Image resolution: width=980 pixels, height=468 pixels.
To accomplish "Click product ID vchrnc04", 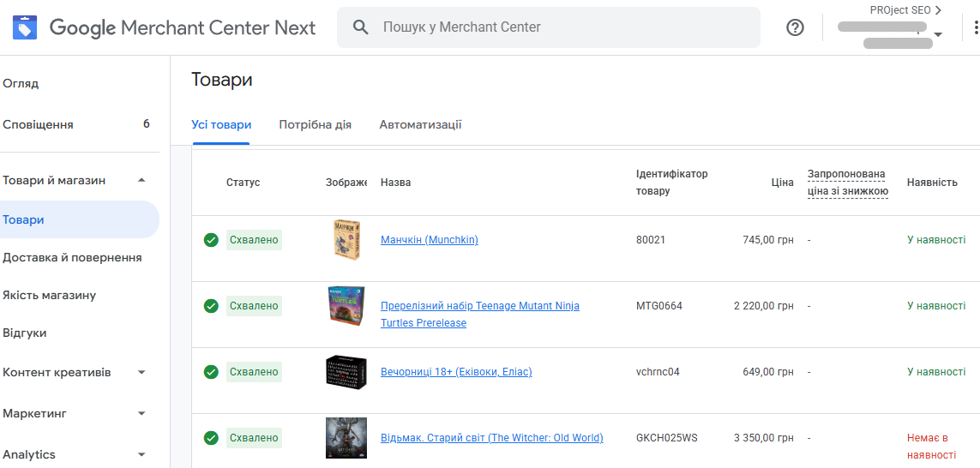I will 658,372.
